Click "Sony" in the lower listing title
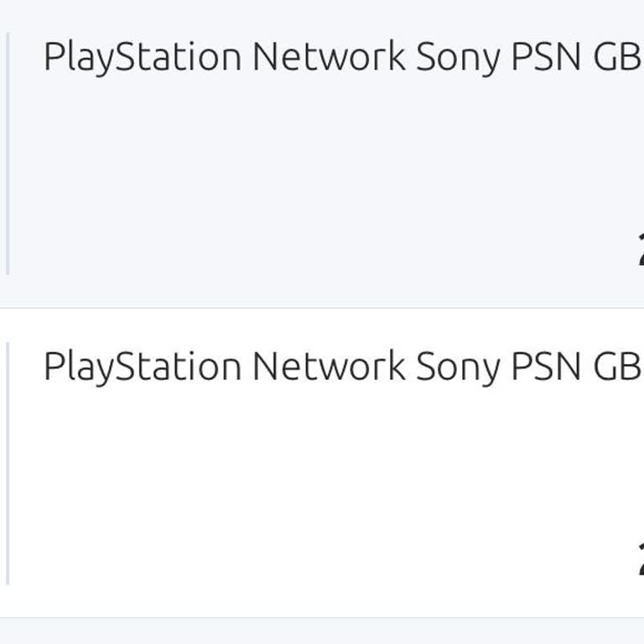 (x=458, y=368)
